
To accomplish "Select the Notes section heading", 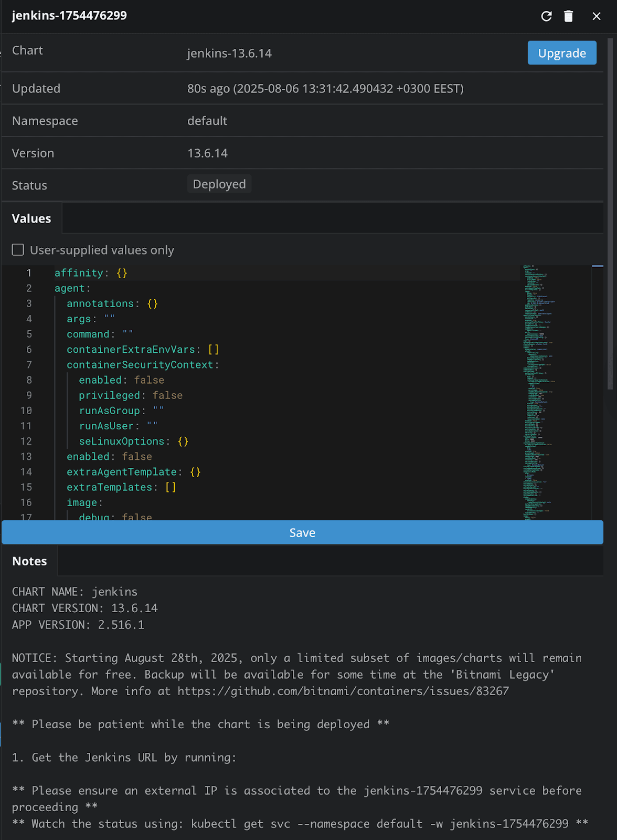I will pos(29,561).
